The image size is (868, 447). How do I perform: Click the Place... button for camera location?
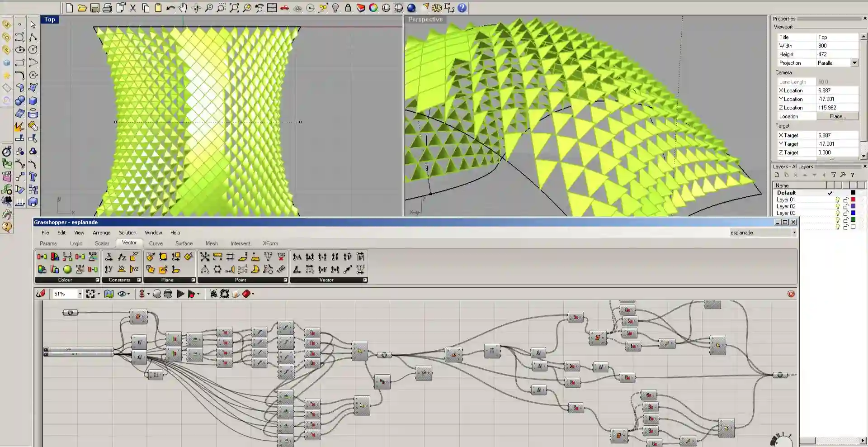pos(837,116)
